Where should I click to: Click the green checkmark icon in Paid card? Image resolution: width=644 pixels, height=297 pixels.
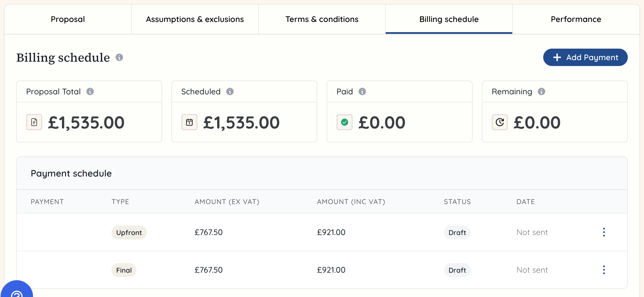(x=344, y=122)
